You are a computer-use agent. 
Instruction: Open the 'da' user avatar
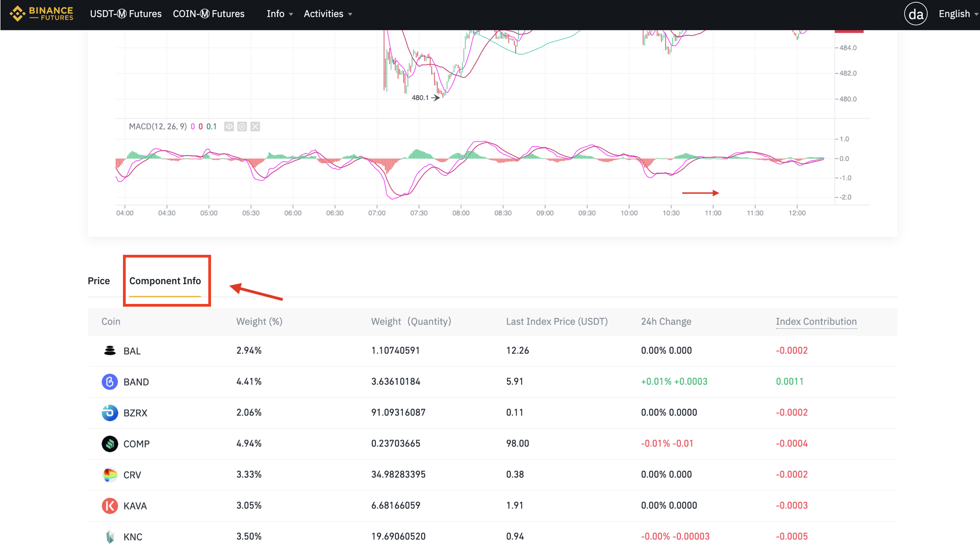(x=915, y=14)
